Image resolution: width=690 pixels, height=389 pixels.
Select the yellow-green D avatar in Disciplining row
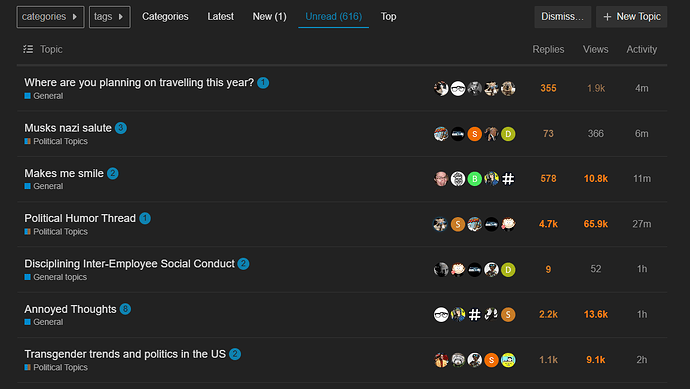pos(508,269)
